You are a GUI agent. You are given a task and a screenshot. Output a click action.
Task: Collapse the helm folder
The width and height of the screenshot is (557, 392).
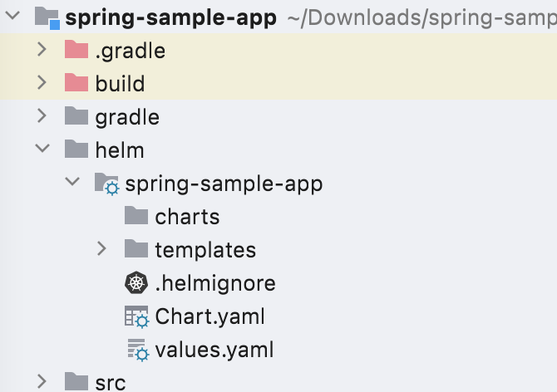[42, 150]
